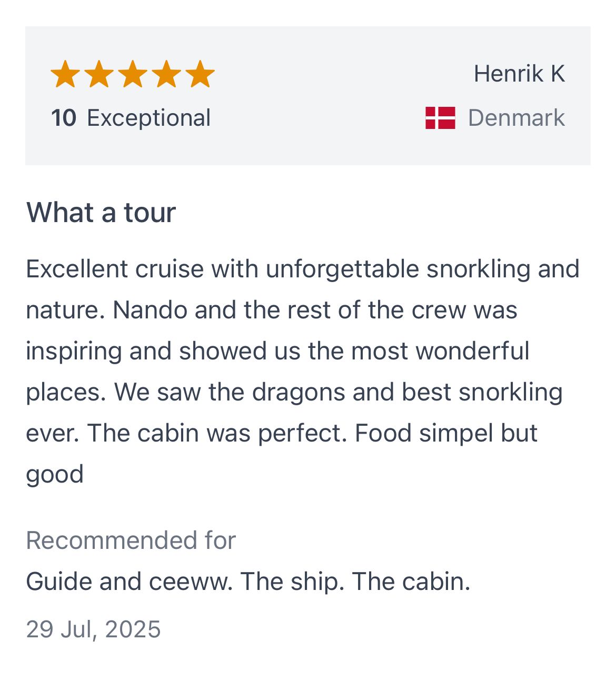Click the fourth orange rating star
616x681 pixels.
click(x=166, y=74)
